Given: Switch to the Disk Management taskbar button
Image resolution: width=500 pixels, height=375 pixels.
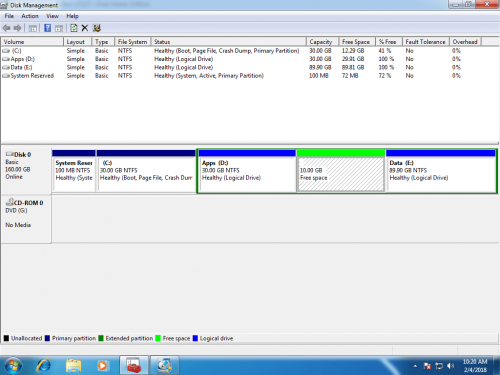Looking at the screenshot, I should pos(164,365).
